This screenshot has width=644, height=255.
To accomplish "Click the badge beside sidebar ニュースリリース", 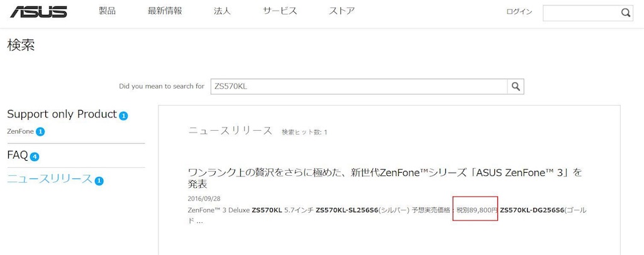I will (99, 180).
